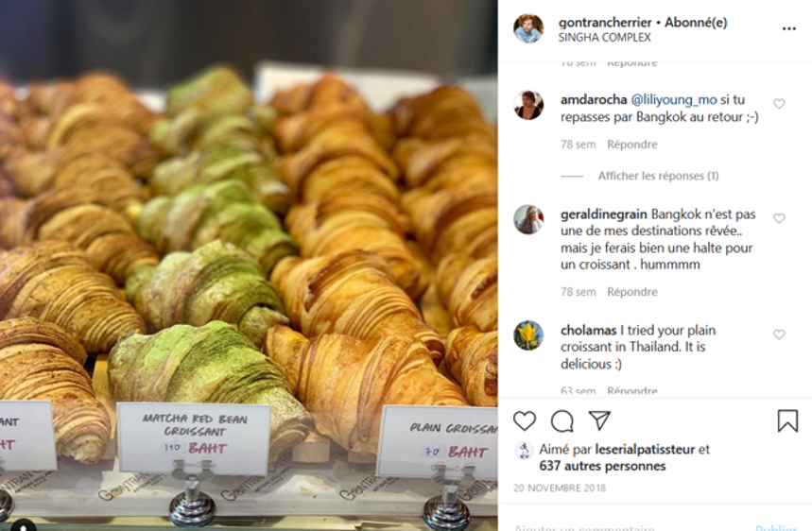The height and width of the screenshot is (531, 812).
Task: Open gontrancherrier profile picture
Action: tap(528, 28)
